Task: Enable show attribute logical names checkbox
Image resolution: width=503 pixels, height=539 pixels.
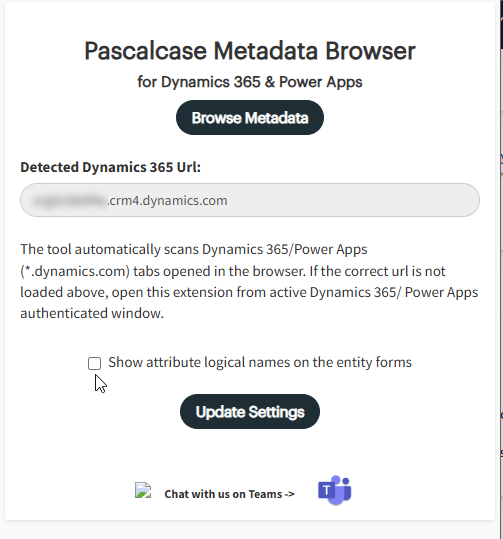Action: [x=94, y=363]
